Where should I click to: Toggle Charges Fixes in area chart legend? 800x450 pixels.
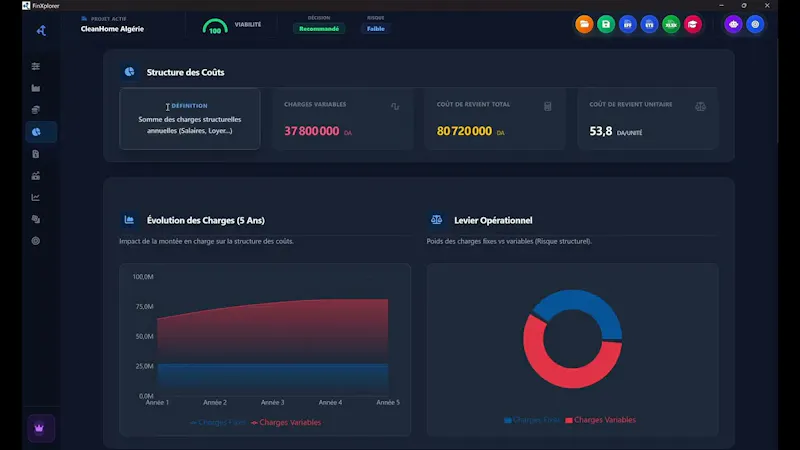pos(218,422)
